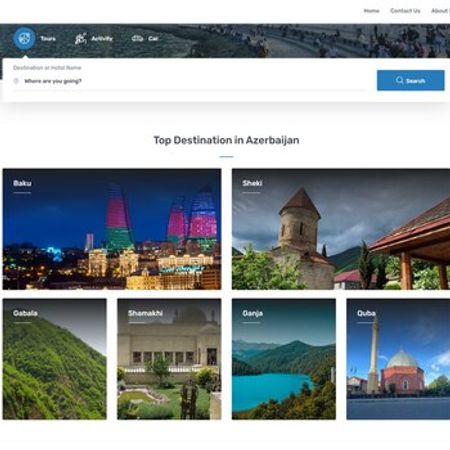Select the Tours globe icon
This screenshot has height=450, width=450.
pos(24,38)
